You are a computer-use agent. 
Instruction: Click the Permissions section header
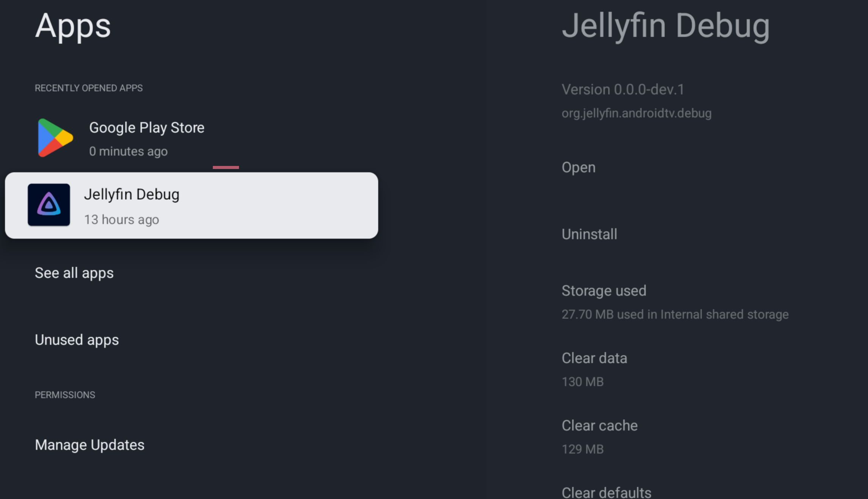(65, 395)
